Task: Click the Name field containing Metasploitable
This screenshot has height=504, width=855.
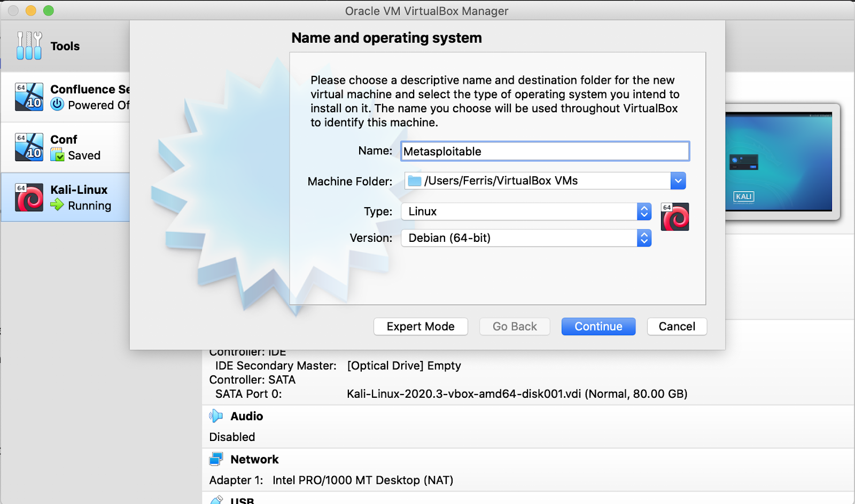Action: pos(545,151)
